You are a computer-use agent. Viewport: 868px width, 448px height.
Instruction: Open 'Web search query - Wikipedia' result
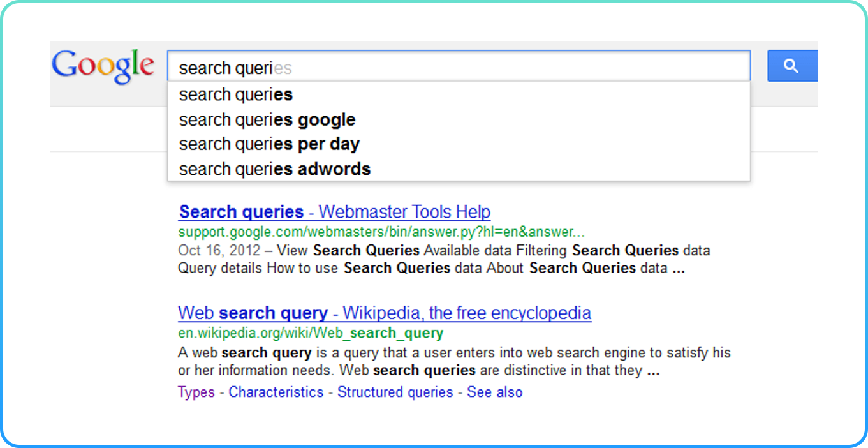384,313
